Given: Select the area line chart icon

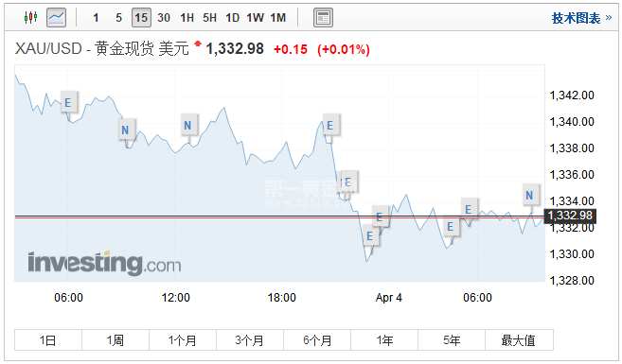Looking at the screenshot, I should coord(56,17).
